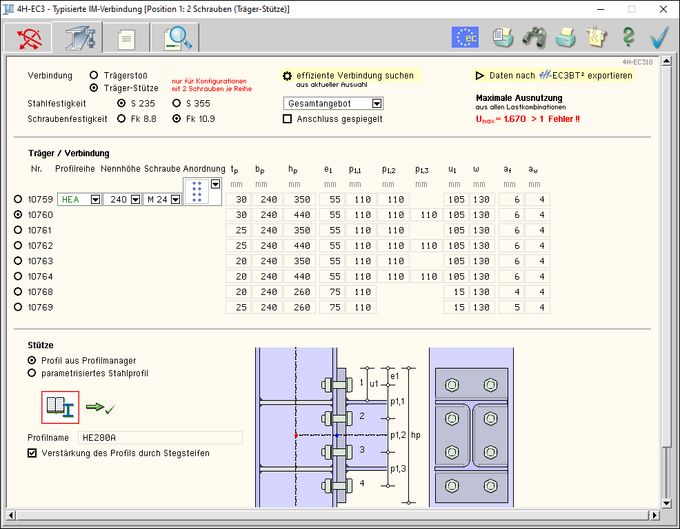The height and width of the screenshot is (529, 680).
Task: Open the M 24 Schraube dropdown
Action: 174,200
